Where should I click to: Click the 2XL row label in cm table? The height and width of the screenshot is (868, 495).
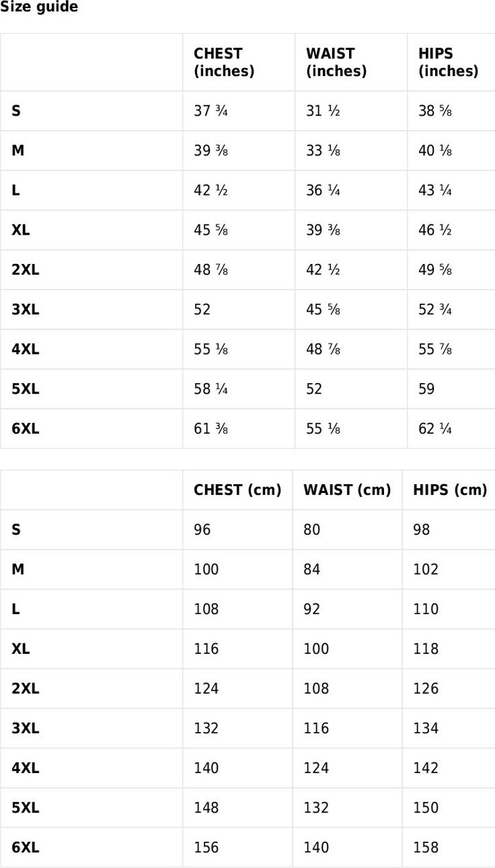coord(26,690)
